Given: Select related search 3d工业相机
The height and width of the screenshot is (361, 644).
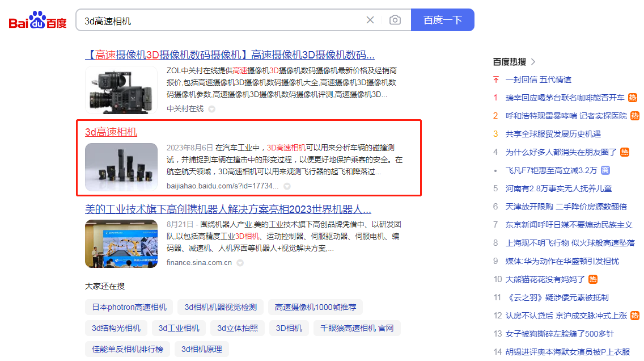Looking at the screenshot, I should click(x=179, y=328).
